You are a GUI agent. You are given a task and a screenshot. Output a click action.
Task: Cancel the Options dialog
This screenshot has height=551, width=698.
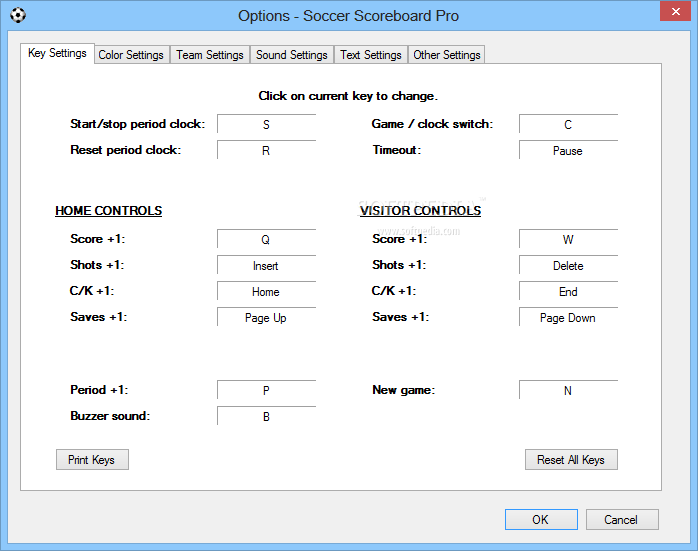(x=622, y=519)
